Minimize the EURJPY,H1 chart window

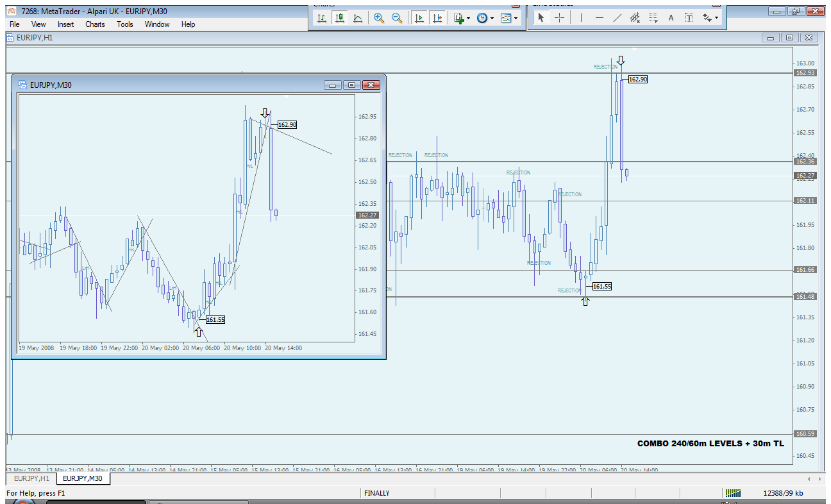point(771,38)
